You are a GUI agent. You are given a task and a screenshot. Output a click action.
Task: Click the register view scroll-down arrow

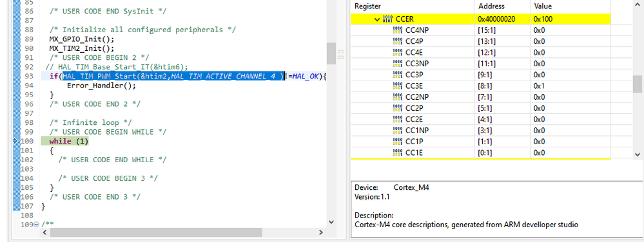click(637, 154)
